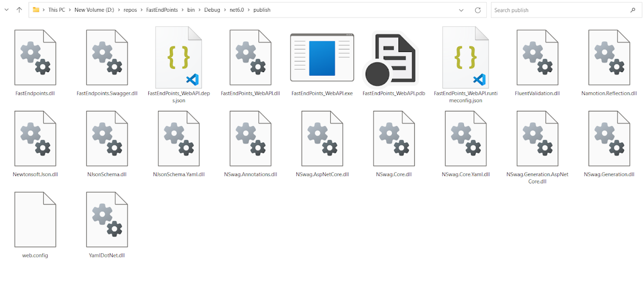Navigate to FastEndPoints breadcrumb folder
Screen dimensions: 644x282
click(162, 10)
